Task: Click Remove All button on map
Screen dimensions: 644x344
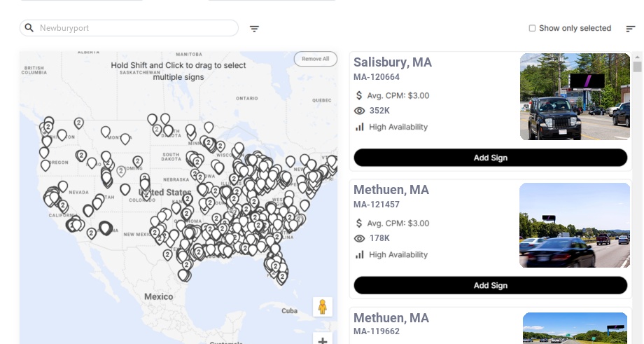Action: (315, 59)
